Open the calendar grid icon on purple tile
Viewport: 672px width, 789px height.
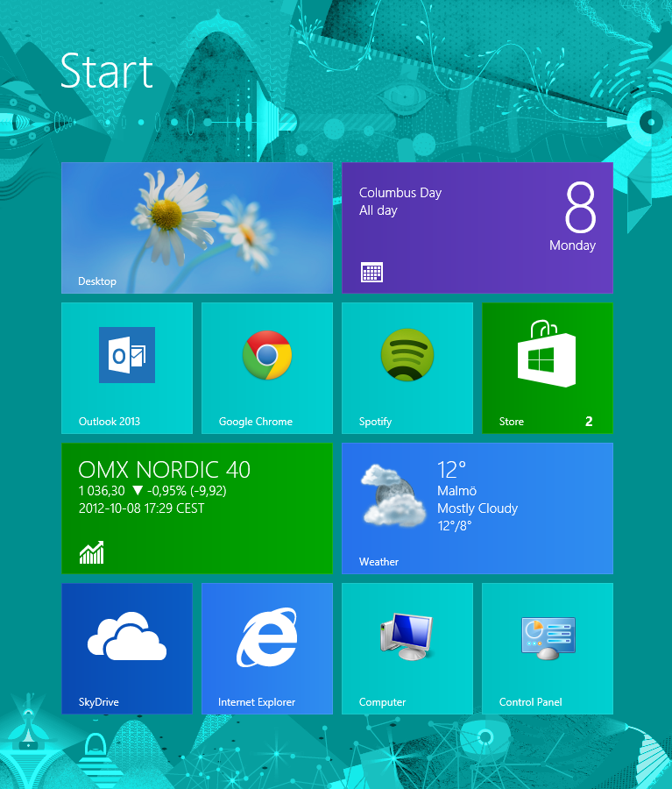tap(371, 273)
